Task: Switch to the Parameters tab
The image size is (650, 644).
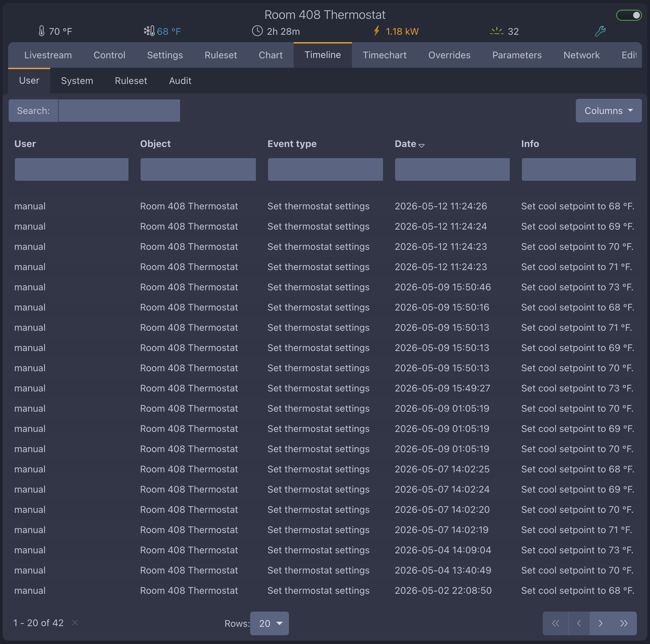Action: pos(517,55)
